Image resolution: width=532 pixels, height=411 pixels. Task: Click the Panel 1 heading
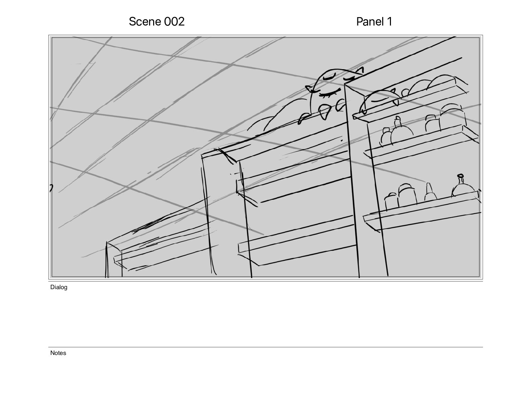tap(374, 22)
